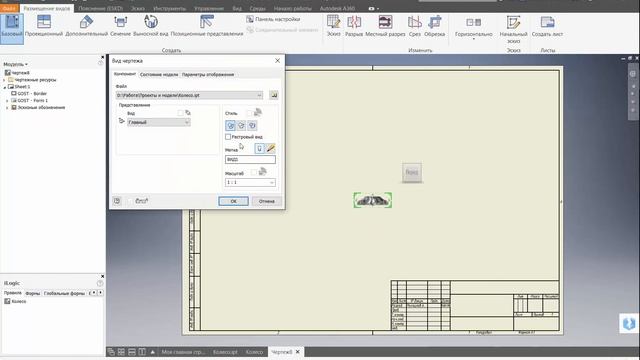Viewport: 640px width, 360px height.
Task: Switch to iLogic Формы tab
Action: (x=33, y=293)
